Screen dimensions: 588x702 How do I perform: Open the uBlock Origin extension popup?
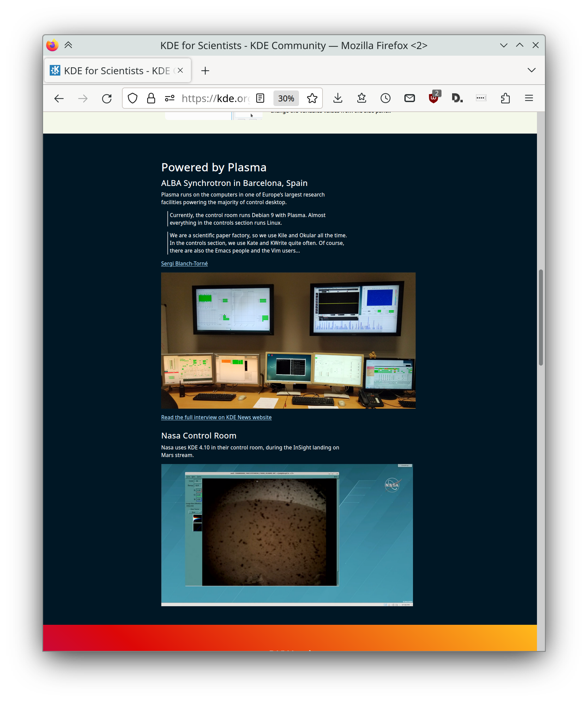434,98
